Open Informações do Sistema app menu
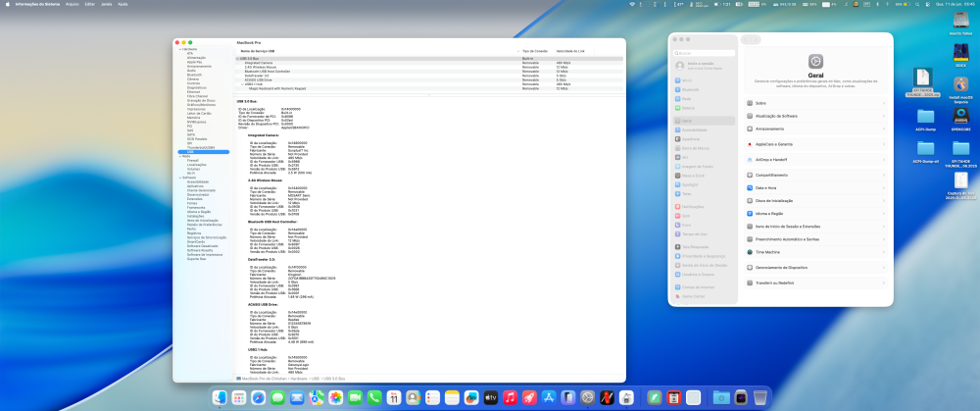 37,4
